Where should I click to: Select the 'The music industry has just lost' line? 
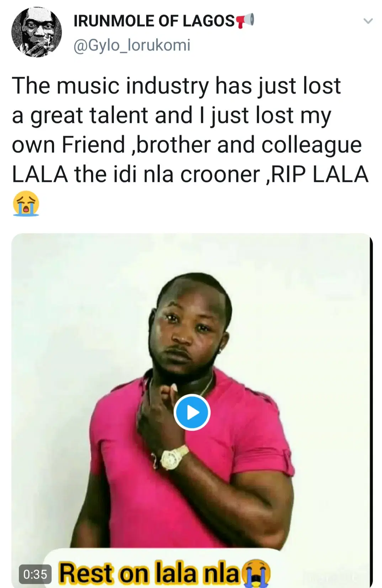click(176, 86)
